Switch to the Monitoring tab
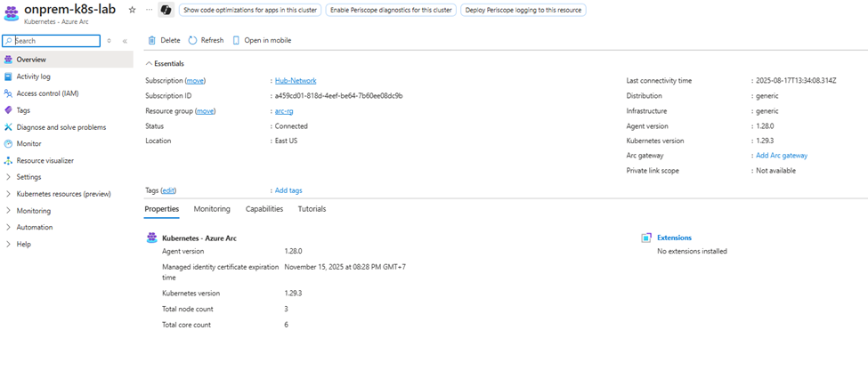Screen dimensions: 868x371 coord(212,209)
